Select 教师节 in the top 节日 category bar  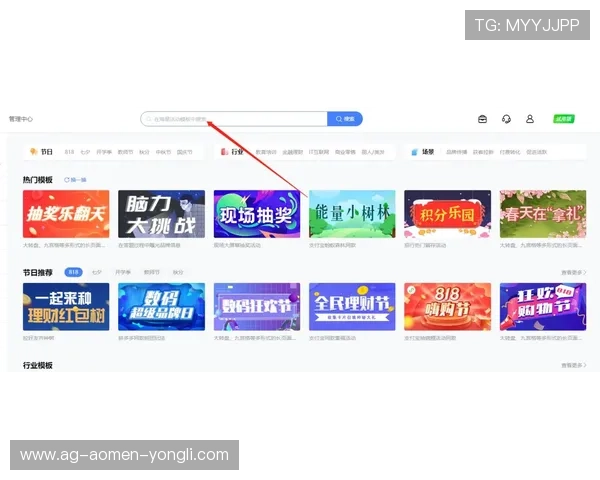pos(126,152)
